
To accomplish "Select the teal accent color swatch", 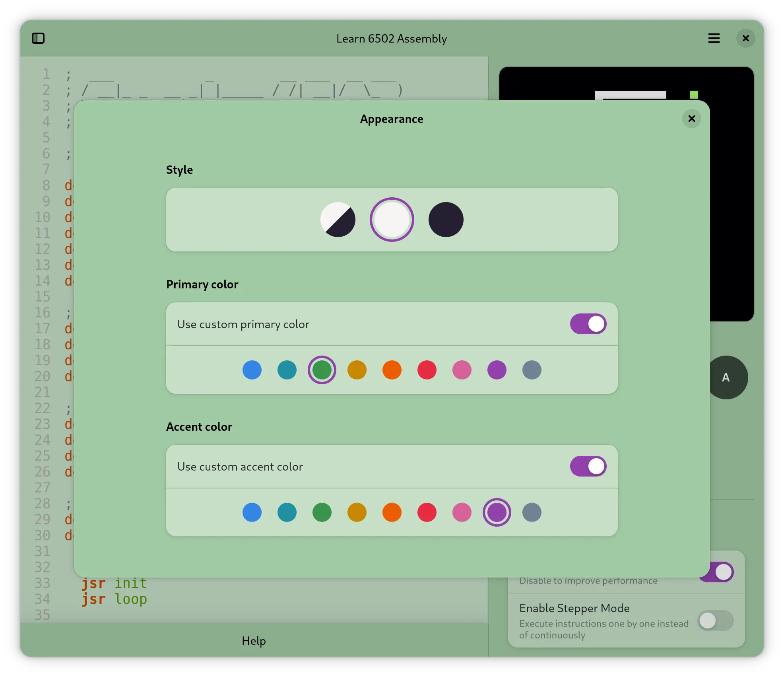I will click(287, 512).
